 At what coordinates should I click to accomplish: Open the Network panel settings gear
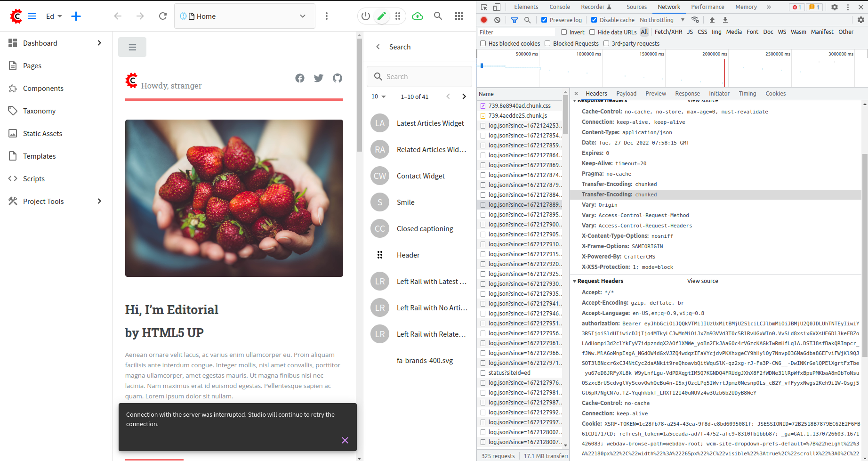point(861,20)
